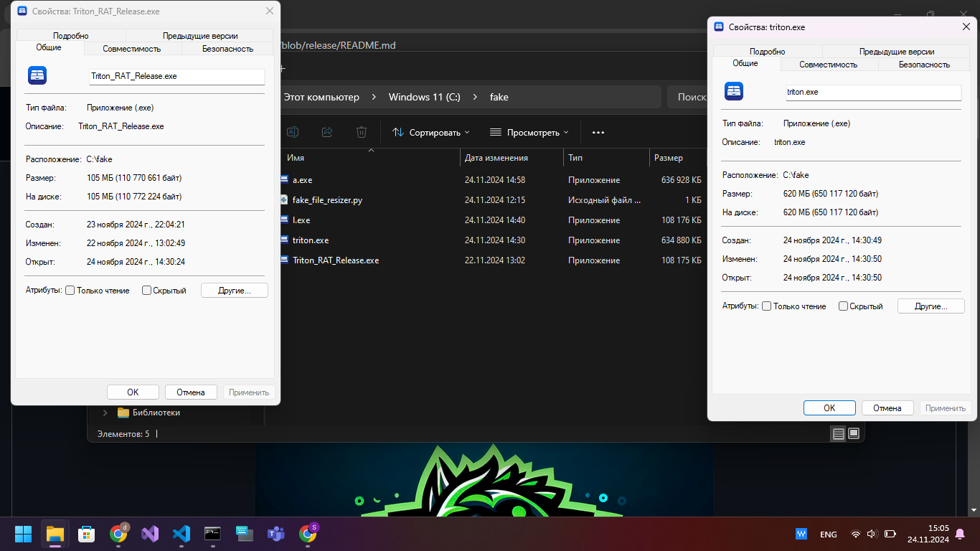Click the battery icon in the system tray

tap(890, 534)
